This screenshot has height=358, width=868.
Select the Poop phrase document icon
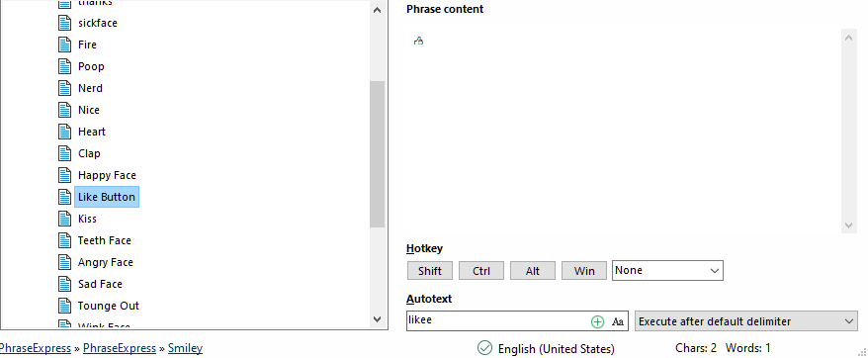tap(65, 66)
